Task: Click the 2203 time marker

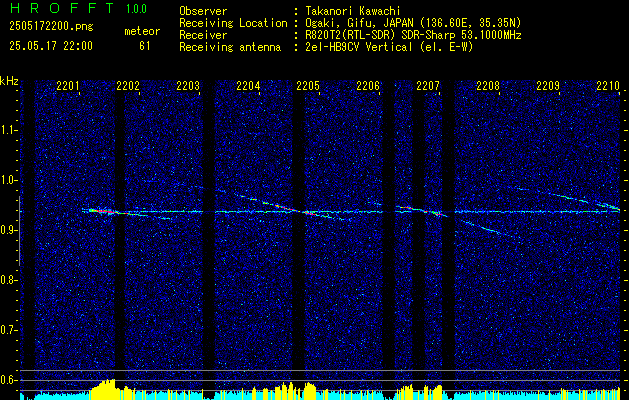Action: [188, 86]
